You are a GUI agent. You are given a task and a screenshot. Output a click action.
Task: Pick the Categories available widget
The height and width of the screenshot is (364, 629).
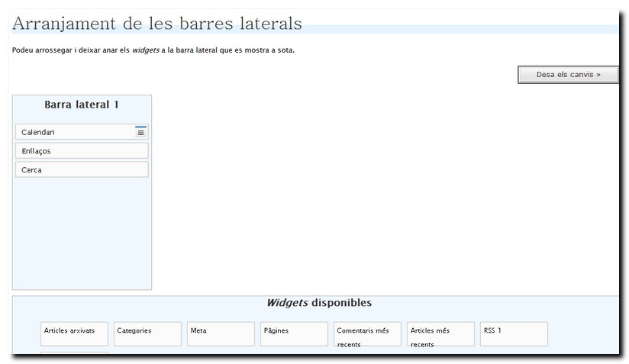coord(147,333)
